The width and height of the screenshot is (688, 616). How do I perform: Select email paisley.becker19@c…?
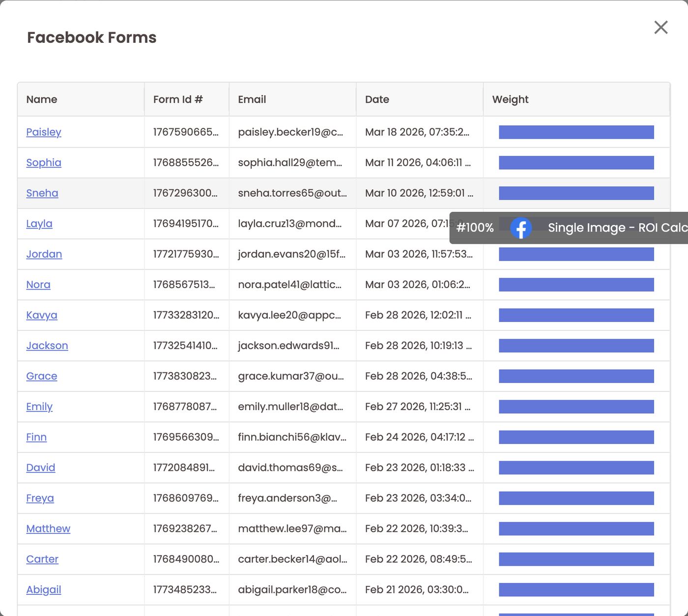click(290, 132)
